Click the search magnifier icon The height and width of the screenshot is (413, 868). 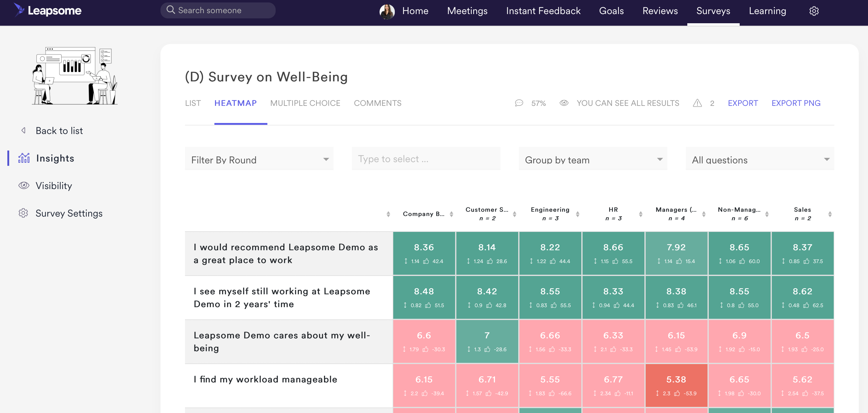tap(171, 10)
